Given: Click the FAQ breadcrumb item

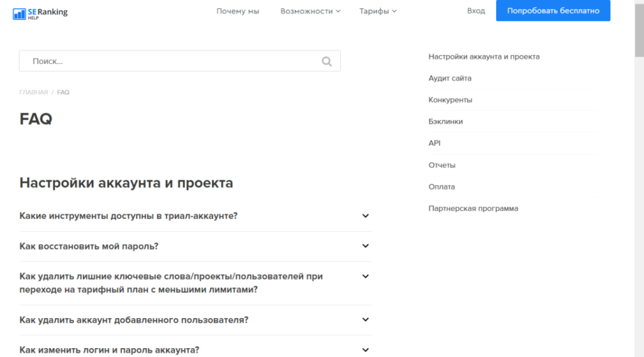Looking at the screenshot, I should coord(64,92).
